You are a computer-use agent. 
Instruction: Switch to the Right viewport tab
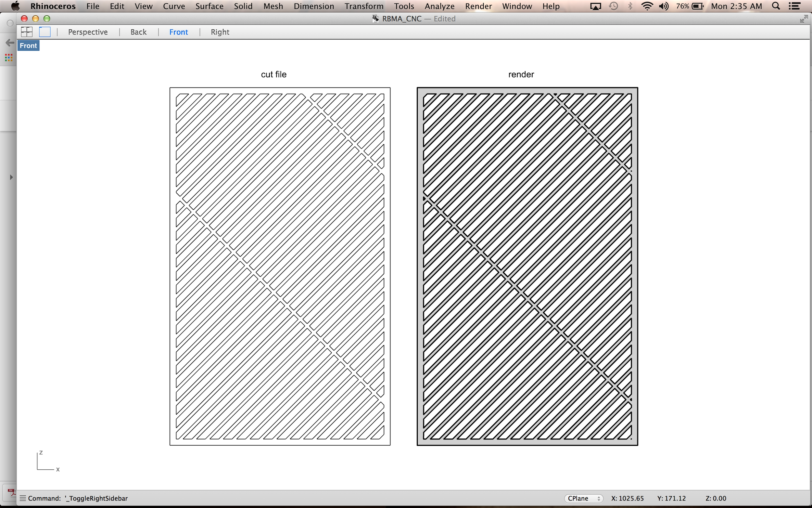[220, 32]
